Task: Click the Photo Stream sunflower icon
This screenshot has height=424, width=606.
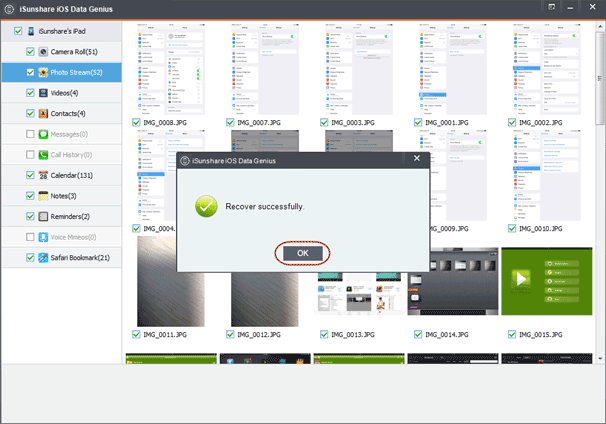Action: point(43,72)
